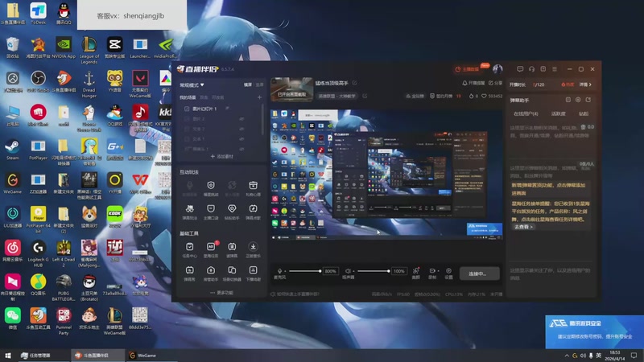
Task: Open the 房管助手 tool
Action: coord(211,274)
